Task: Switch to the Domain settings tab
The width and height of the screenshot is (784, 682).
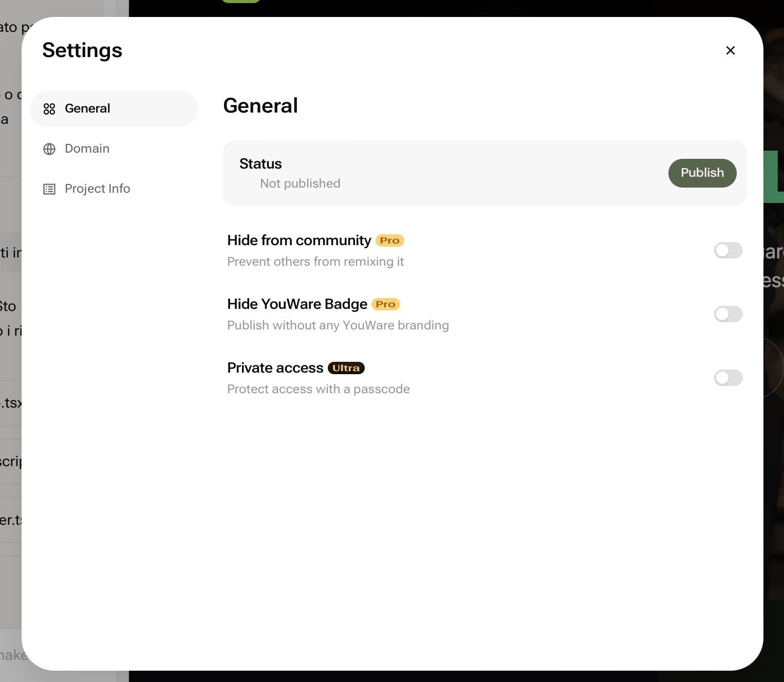Action: (87, 149)
